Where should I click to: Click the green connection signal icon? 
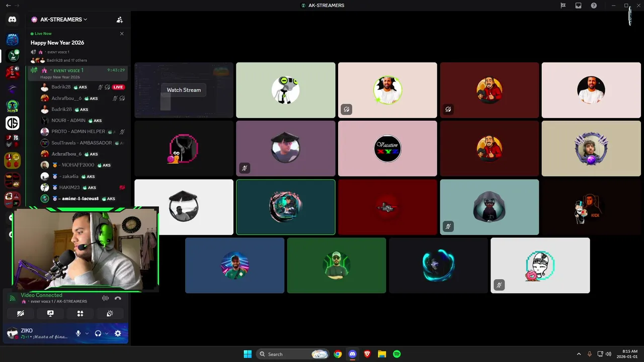tap(13, 298)
